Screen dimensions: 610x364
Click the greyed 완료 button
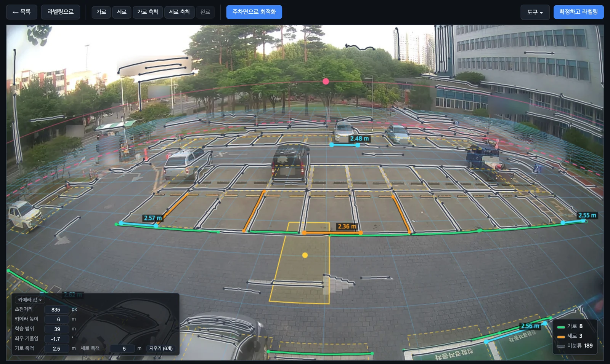pyautogui.click(x=205, y=12)
